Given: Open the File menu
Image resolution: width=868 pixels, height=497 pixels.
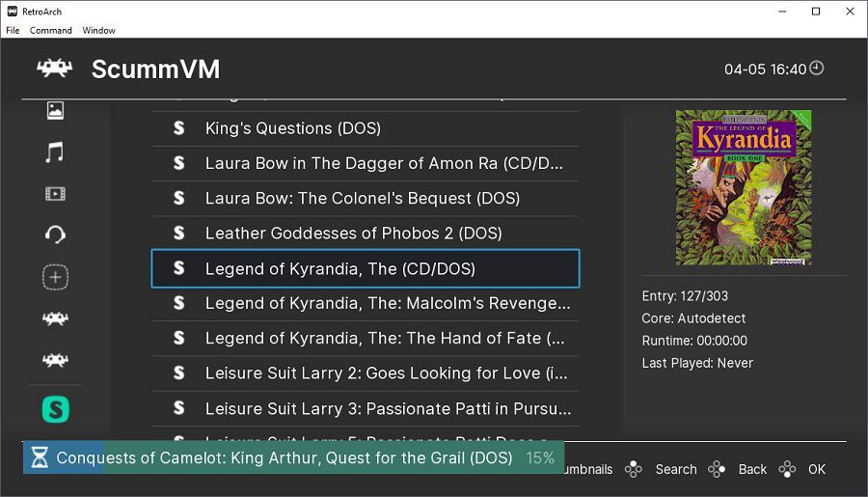Looking at the screenshot, I should (13, 31).
